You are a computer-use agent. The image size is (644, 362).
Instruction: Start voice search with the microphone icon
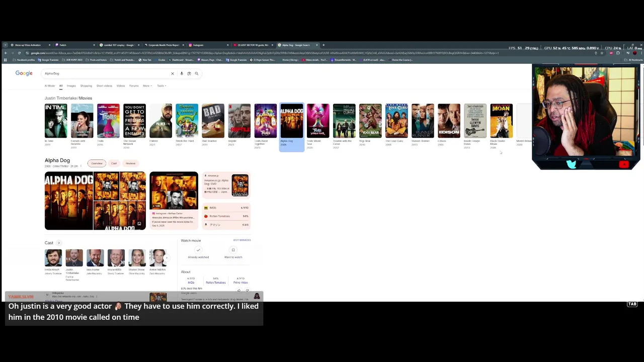click(182, 73)
